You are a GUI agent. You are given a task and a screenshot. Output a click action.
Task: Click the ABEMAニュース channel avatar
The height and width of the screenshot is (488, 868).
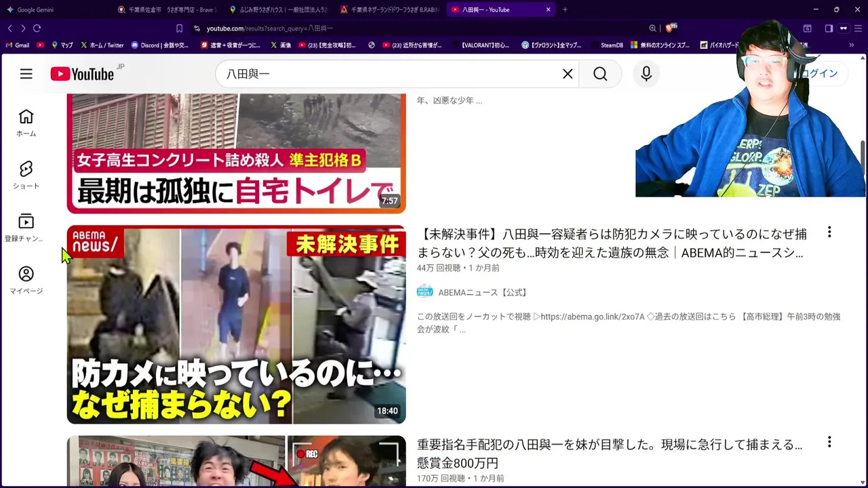[x=425, y=292]
